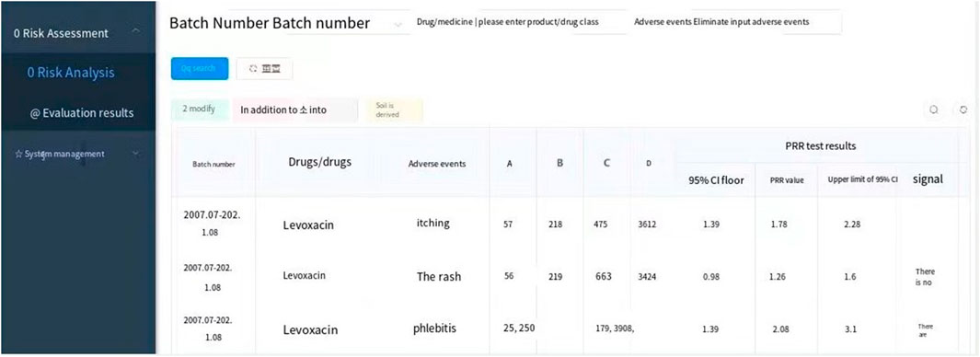Open Risk Analysis in sidebar
The height and width of the screenshot is (357, 980).
pos(71,73)
